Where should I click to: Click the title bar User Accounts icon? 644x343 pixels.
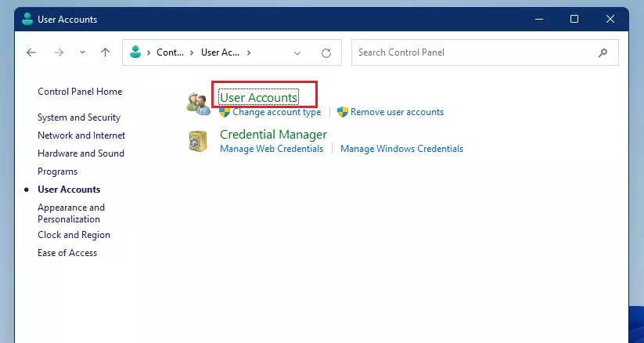click(x=27, y=19)
